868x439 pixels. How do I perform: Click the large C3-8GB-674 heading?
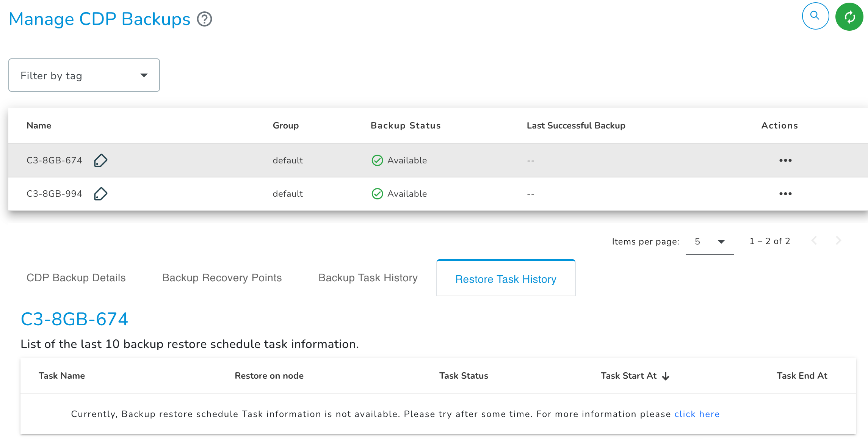point(74,319)
